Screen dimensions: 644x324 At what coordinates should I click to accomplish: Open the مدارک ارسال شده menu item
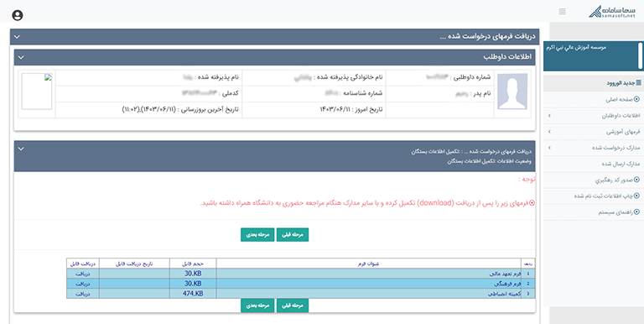tap(621, 164)
